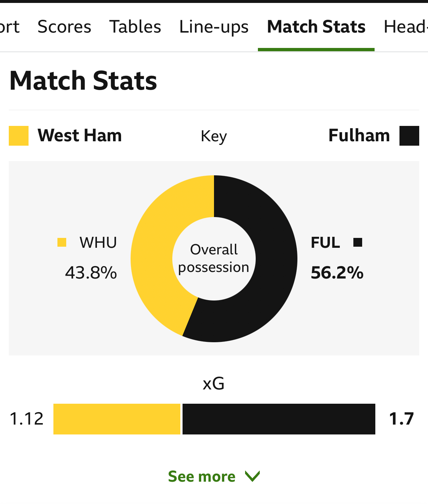Click the Overall possession donut center

214,258
